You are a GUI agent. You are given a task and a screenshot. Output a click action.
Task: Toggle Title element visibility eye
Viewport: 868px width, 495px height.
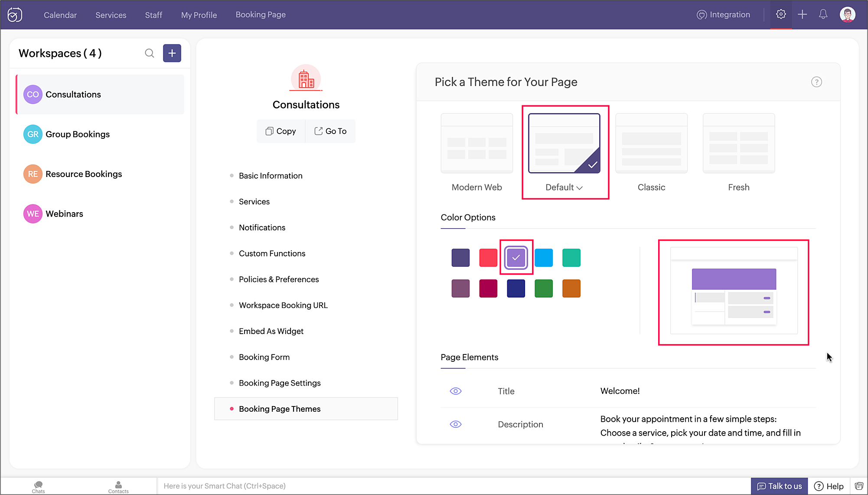click(456, 391)
